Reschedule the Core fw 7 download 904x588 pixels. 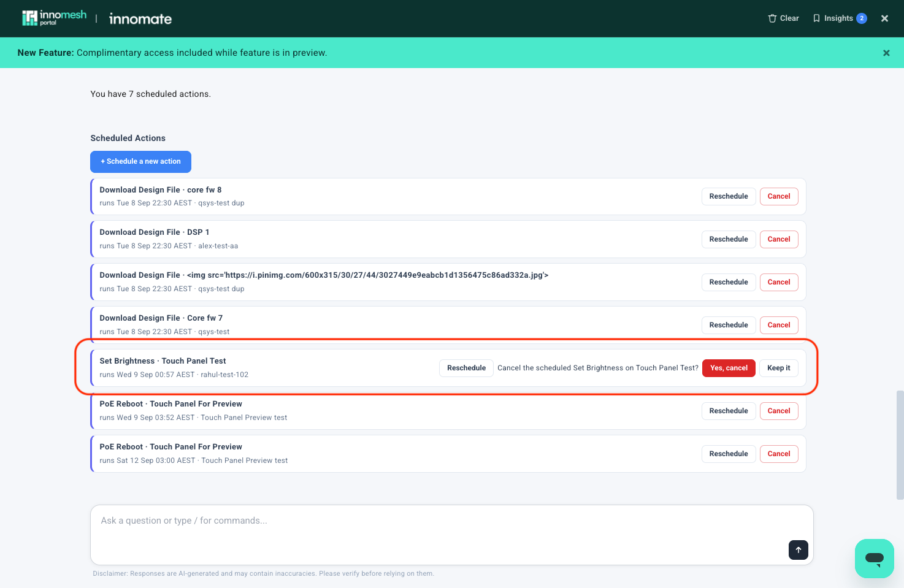[x=729, y=325]
